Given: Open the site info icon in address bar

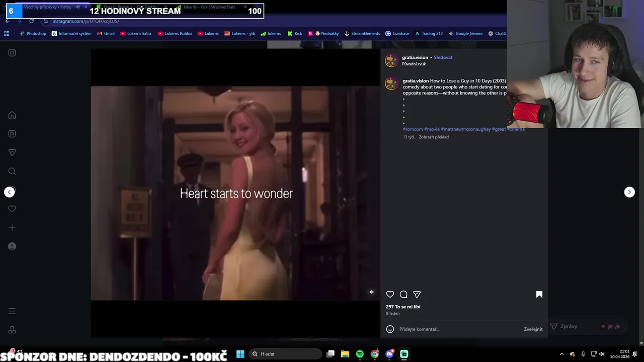Looking at the screenshot, I should 46,21.
